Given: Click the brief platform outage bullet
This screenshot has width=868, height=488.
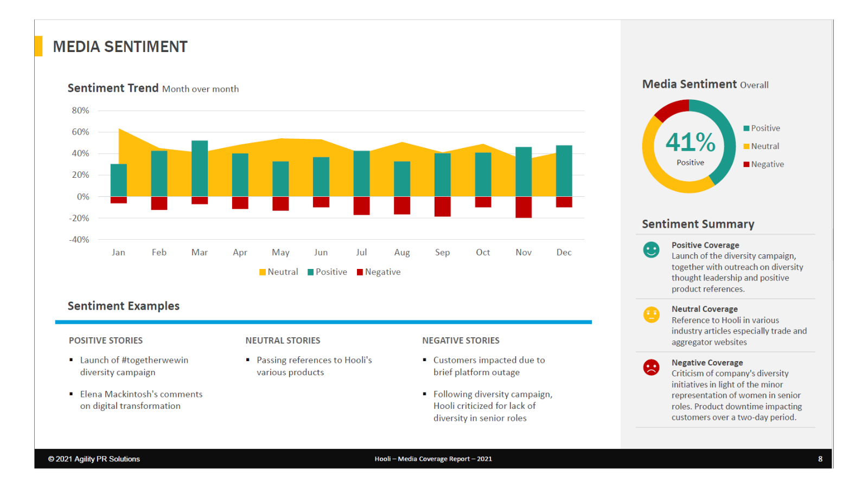Looking at the screenshot, I should pyautogui.click(x=489, y=366).
